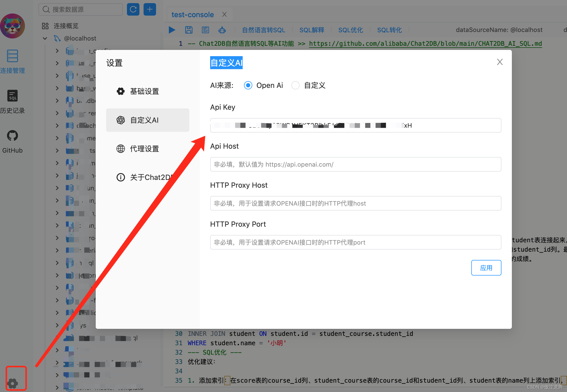Screen dimensions: 567x392
Task: Click the refresh data sources icon
Action: click(x=133, y=10)
